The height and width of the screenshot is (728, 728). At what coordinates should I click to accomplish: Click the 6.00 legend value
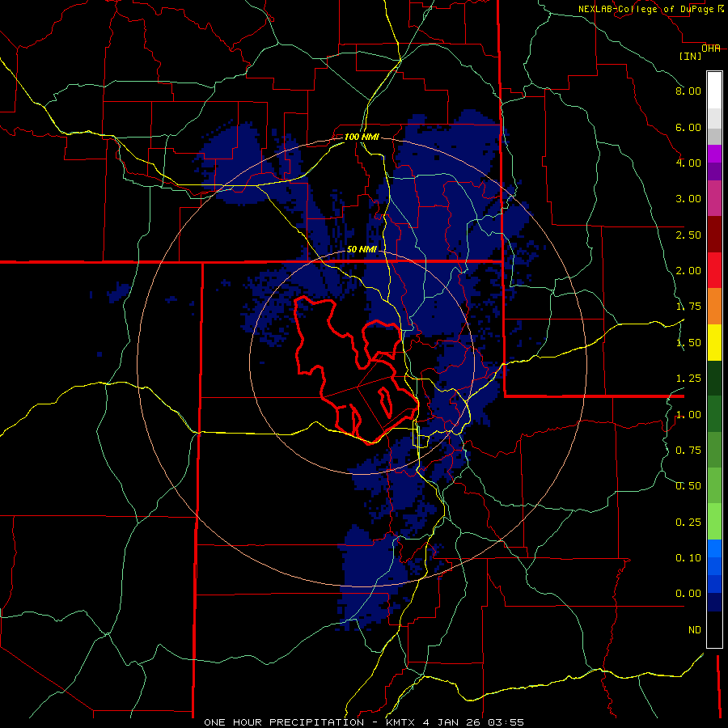(x=688, y=127)
